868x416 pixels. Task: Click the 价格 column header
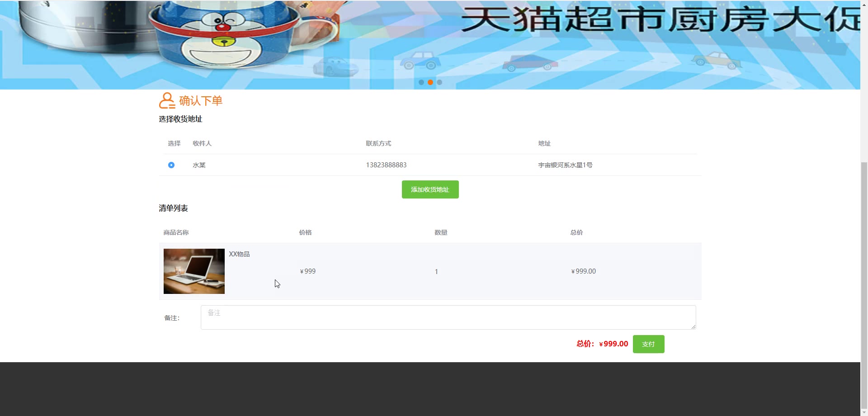pos(305,232)
